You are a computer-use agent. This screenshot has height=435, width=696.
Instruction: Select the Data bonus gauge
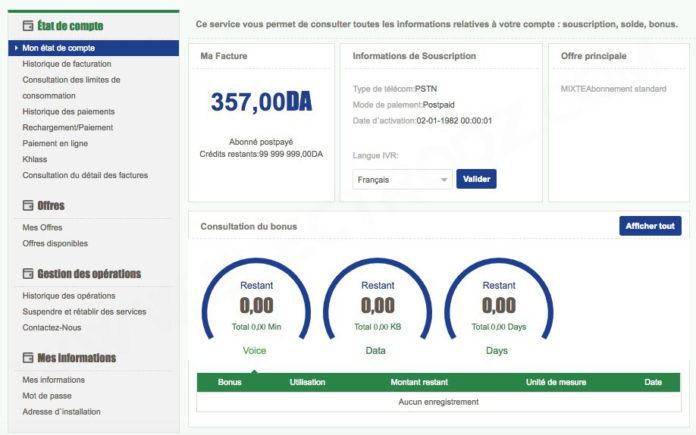pos(377,306)
